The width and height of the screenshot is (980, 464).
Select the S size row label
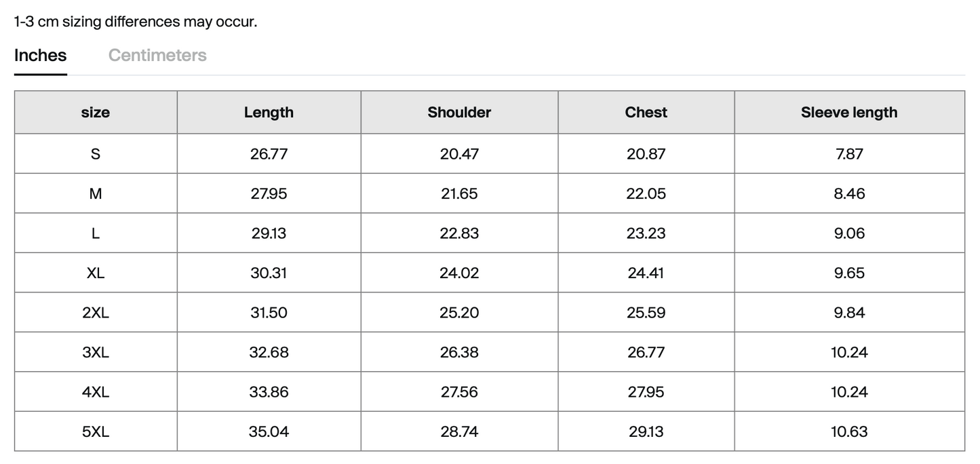click(96, 154)
